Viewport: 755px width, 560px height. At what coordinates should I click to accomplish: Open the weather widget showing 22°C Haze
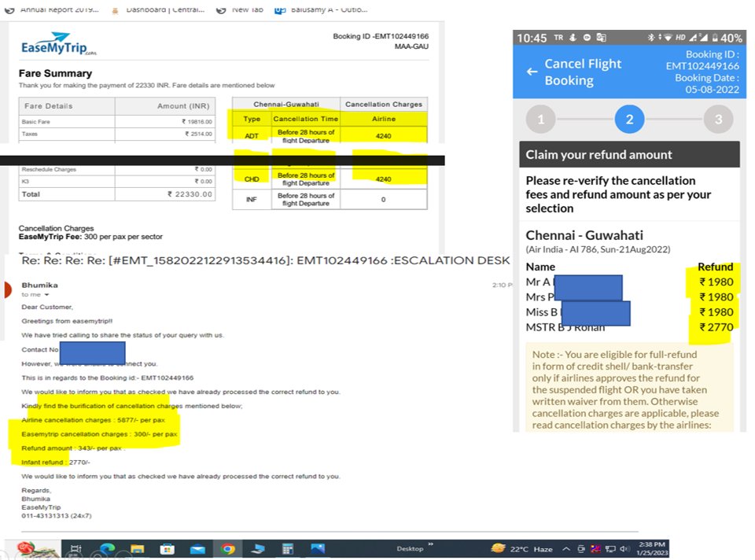[x=521, y=549]
